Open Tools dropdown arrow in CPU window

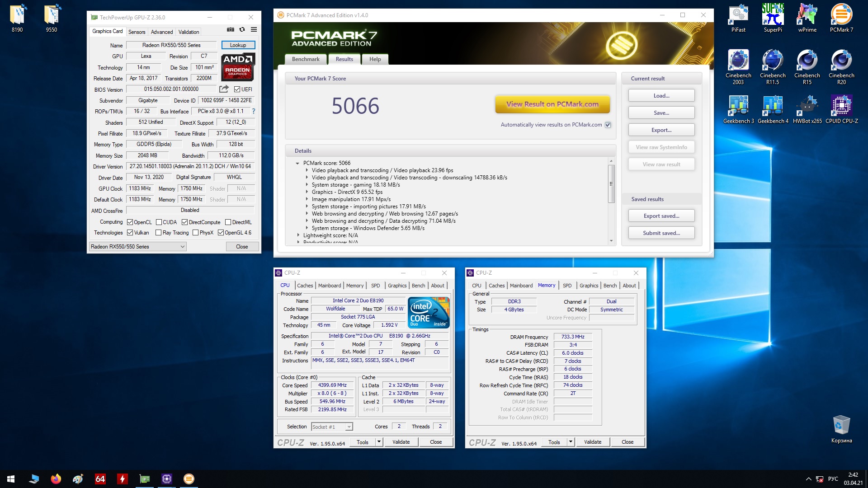(x=379, y=442)
